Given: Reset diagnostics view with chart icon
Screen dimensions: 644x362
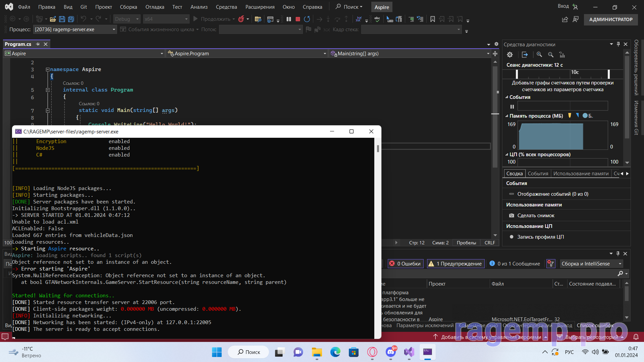Looking at the screenshot, I should tap(562, 55).
